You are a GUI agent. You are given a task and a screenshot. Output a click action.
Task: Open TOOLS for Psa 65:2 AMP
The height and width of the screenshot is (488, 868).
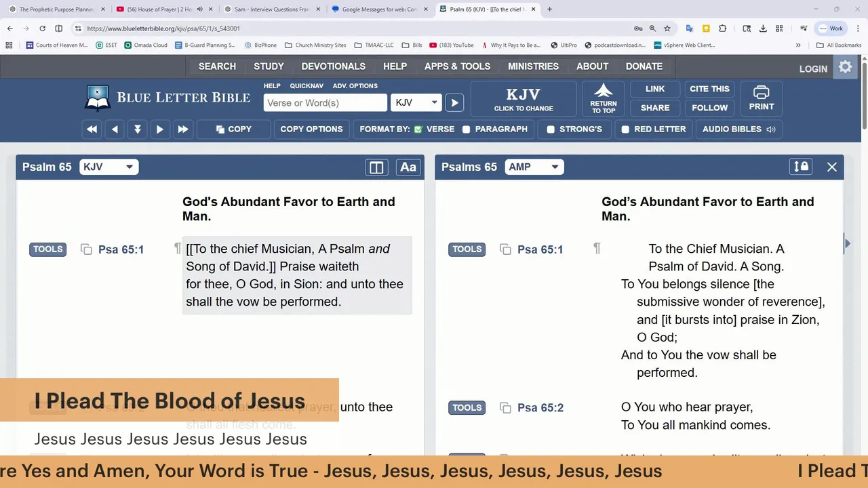(x=467, y=407)
